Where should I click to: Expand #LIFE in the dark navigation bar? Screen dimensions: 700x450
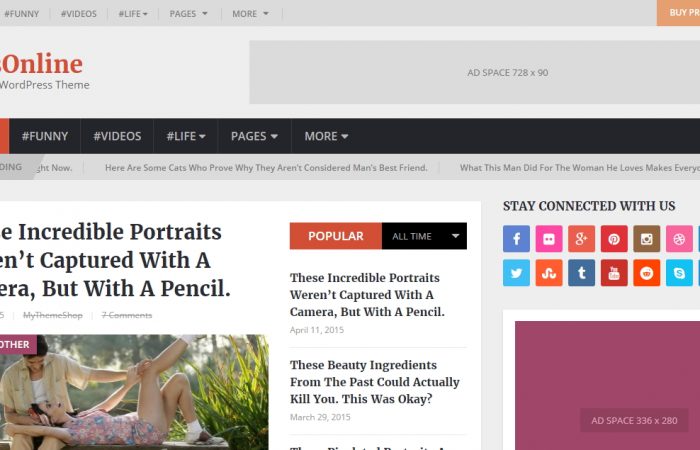[186, 136]
